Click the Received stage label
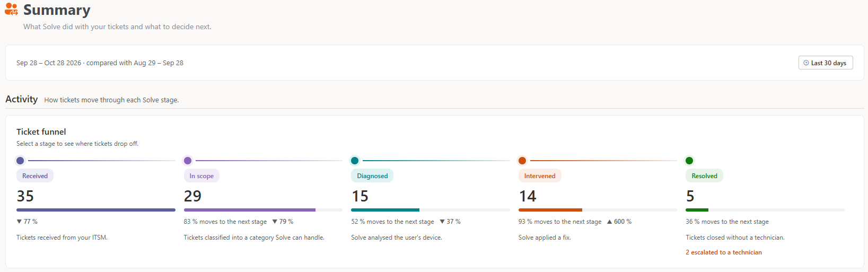This screenshot has width=868, height=272. (35, 176)
